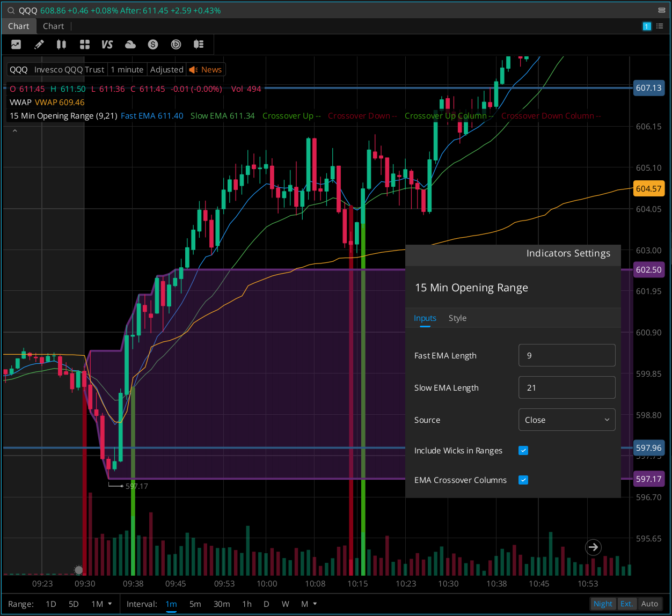
Task: Toggle the Ext. extended hours button
Action: 626,604
